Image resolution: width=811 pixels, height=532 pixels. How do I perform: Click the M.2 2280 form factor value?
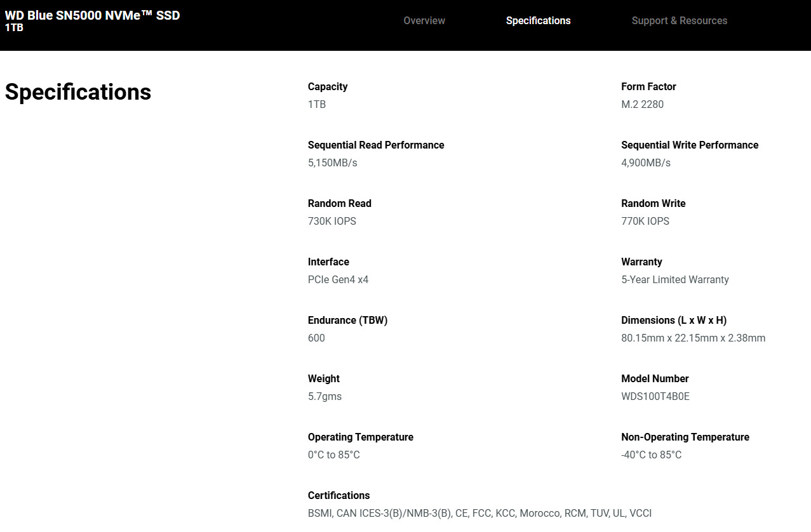(642, 105)
